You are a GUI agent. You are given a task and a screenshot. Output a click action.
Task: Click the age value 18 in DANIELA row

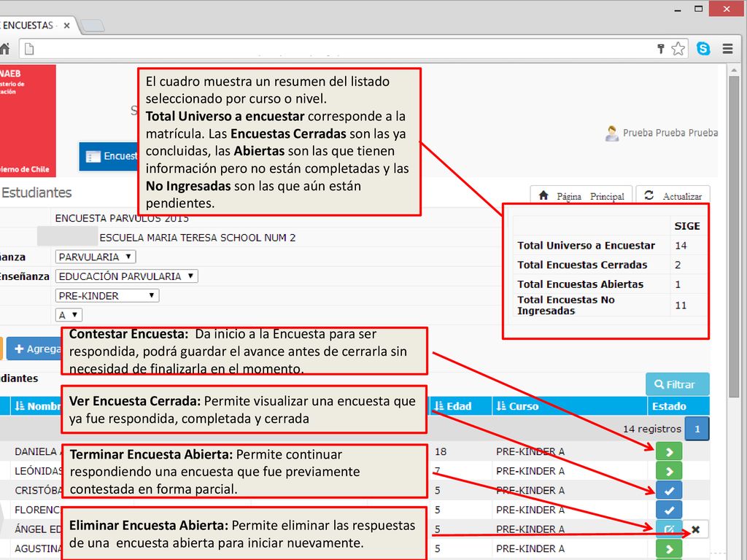click(440, 451)
